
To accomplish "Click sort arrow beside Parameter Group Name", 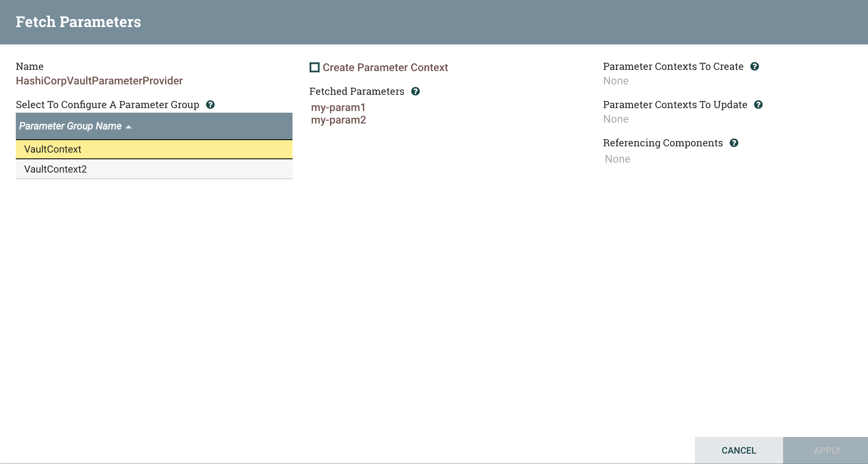I will point(129,127).
